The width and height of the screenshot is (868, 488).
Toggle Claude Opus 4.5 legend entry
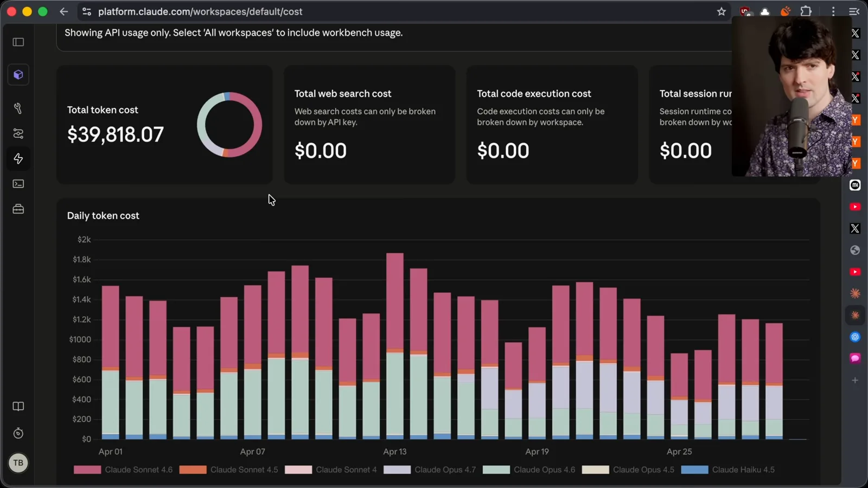pos(628,470)
